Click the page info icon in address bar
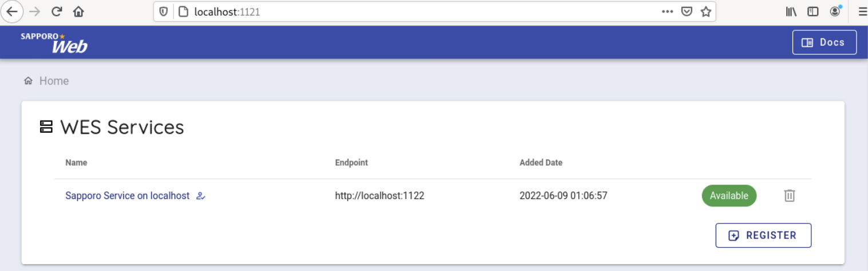 pyautogui.click(x=183, y=11)
